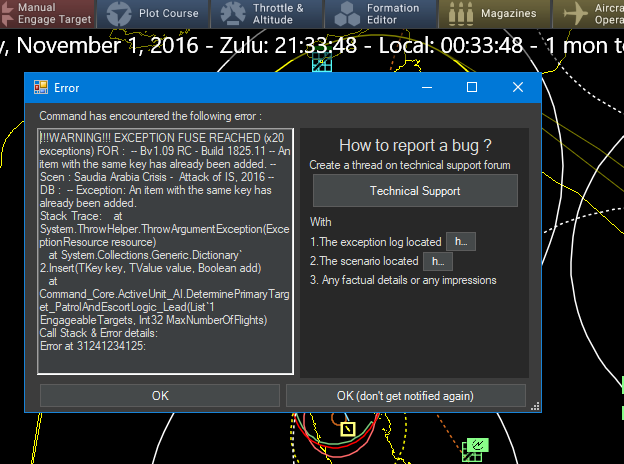
Task: Open the Formation Editor
Action: coord(381,14)
